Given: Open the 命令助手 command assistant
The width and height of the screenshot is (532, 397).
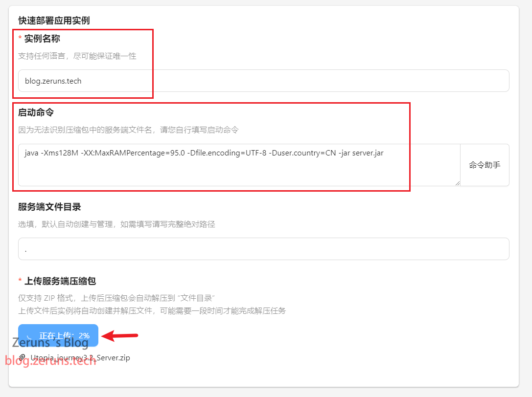Looking at the screenshot, I should 485,165.
